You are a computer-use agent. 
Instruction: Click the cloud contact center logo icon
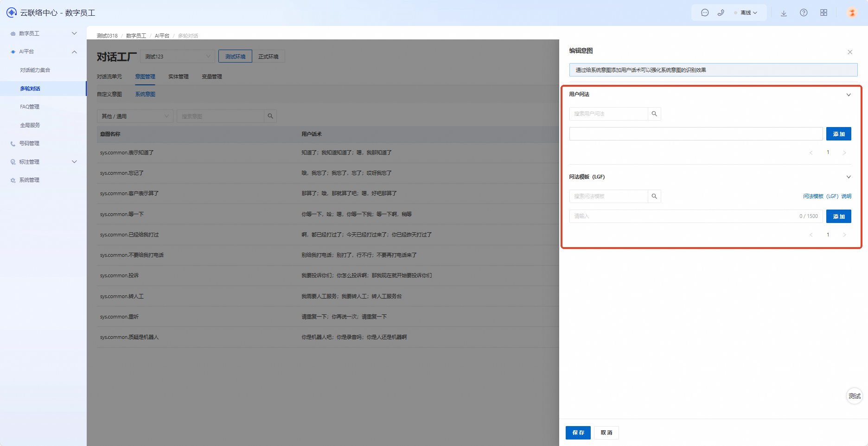click(x=12, y=13)
